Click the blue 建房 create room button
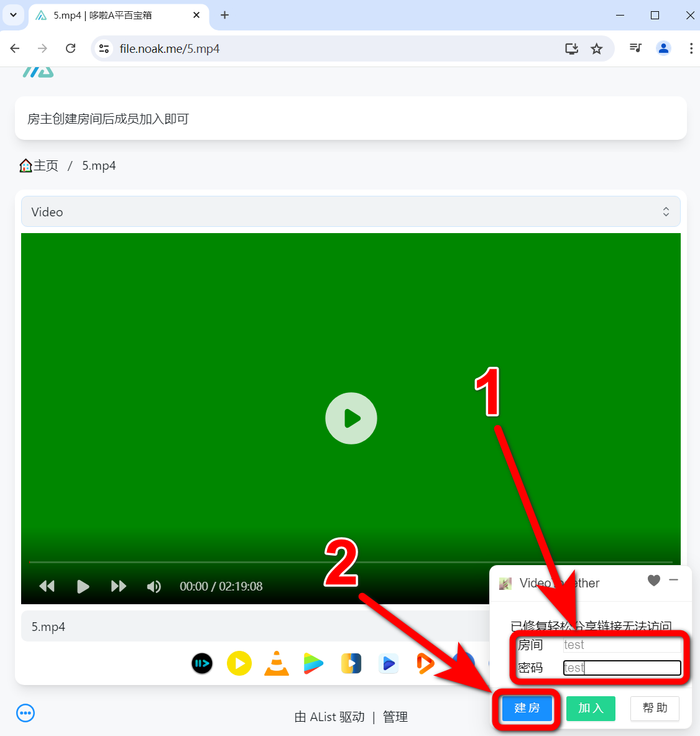The height and width of the screenshot is (736, 700). click(527, 708)
